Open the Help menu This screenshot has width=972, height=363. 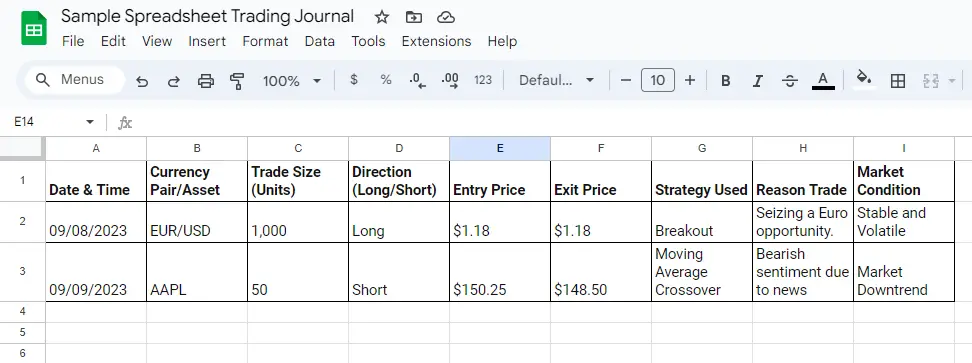(x=502, y=42)
